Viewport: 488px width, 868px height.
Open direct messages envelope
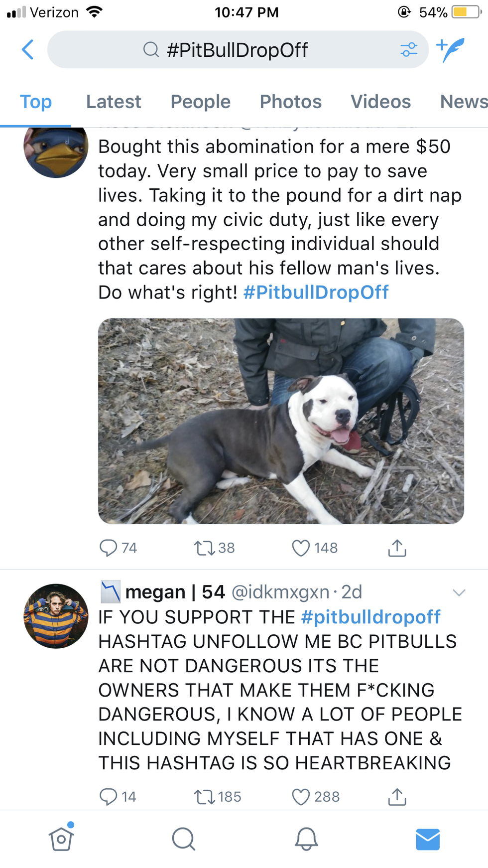[x=428, y=839]
